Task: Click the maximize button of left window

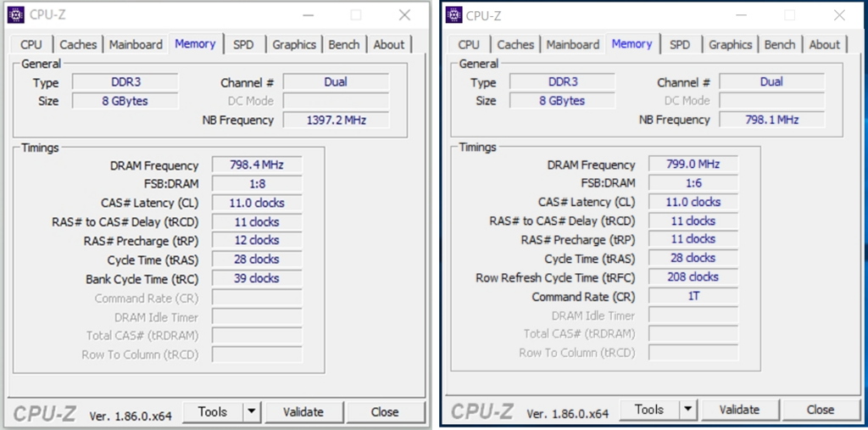Action: point(356,15)
